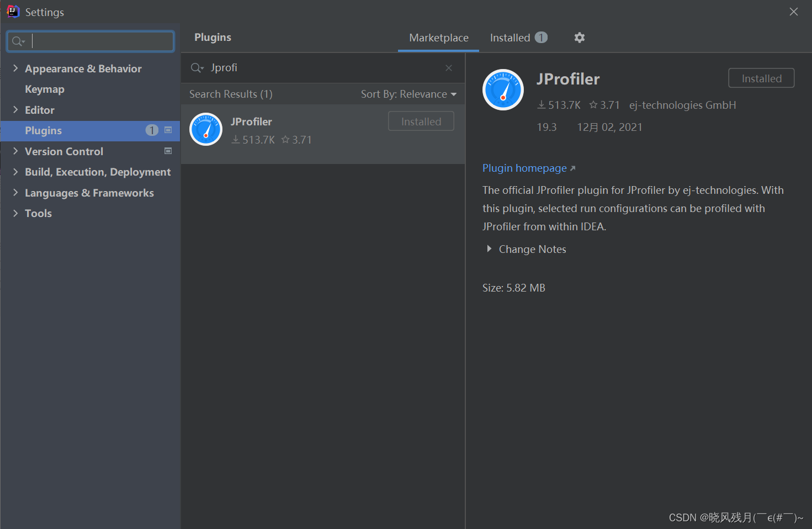
Task: Close the Settings dialog
Action: coord(794,12)
